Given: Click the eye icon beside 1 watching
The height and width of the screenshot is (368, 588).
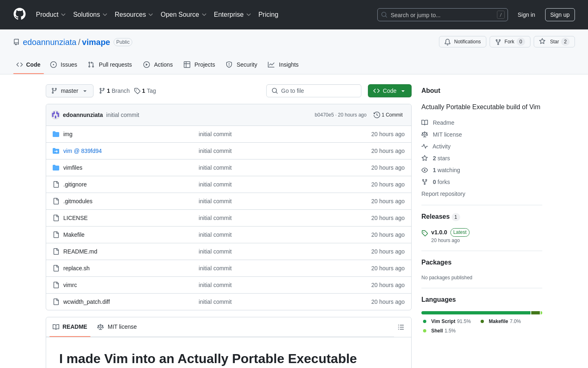Looking at the screenshot, I should pyautogui.click(x=425, y=170).
